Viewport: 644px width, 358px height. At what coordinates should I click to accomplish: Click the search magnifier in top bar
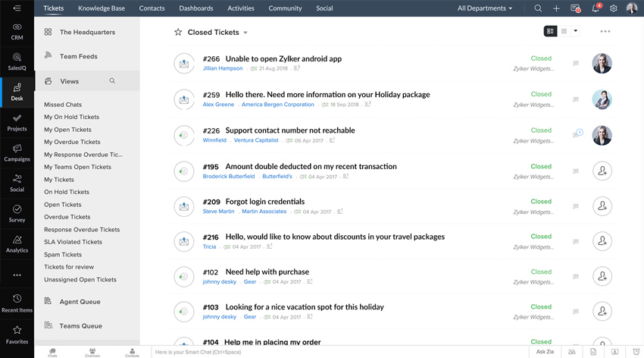(x=538, y=8)
